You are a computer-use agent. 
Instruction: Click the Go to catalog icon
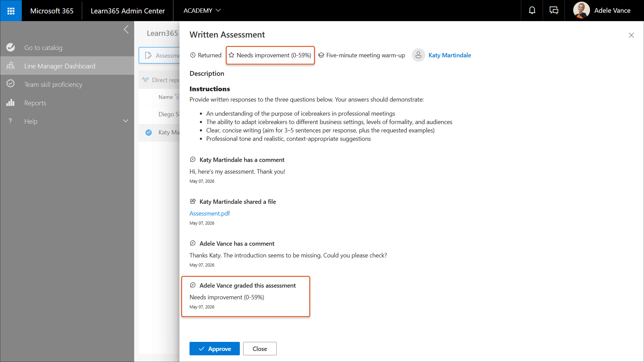(11, 47)
